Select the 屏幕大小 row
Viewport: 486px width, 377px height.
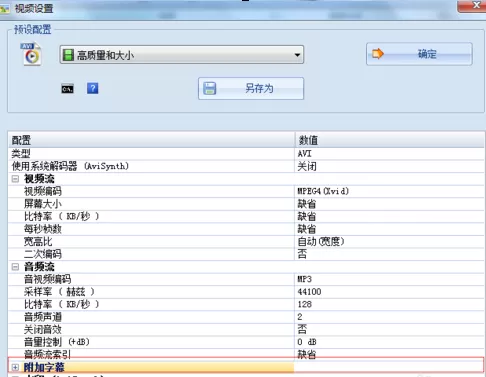[x=246, y=204]
